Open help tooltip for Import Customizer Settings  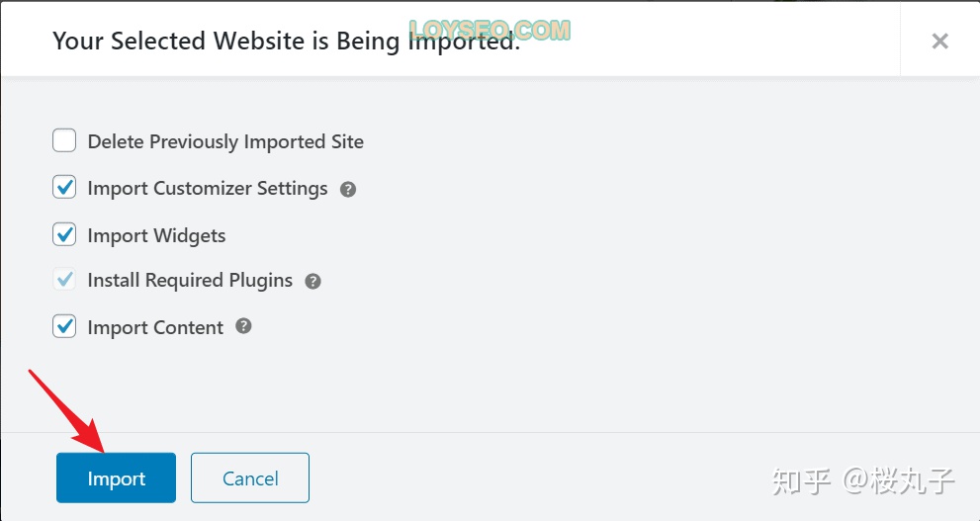point(348,189)
